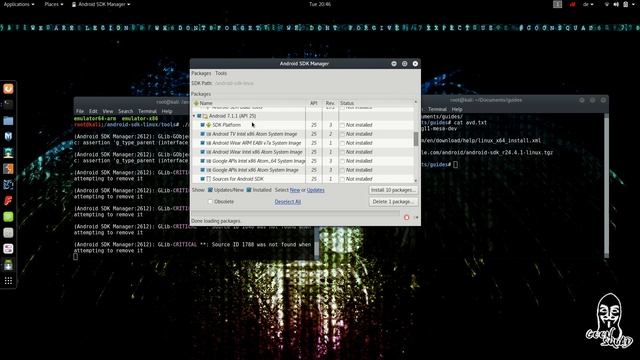Uncheck Sources for Android SDK checkbox
Image resolution: width=640 pixels, height=360 pixels.
click(x=202, y=179)
